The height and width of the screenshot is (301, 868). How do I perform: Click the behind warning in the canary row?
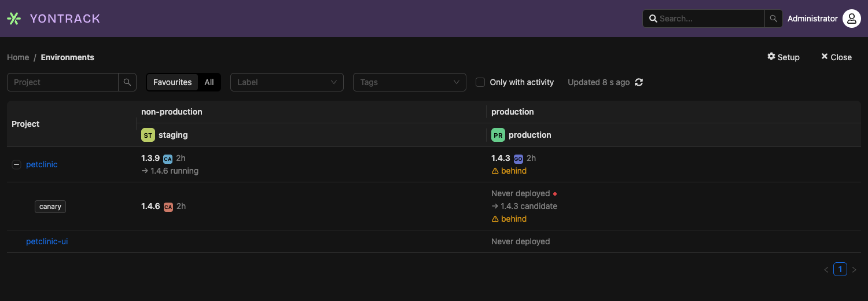click(509, 219)
